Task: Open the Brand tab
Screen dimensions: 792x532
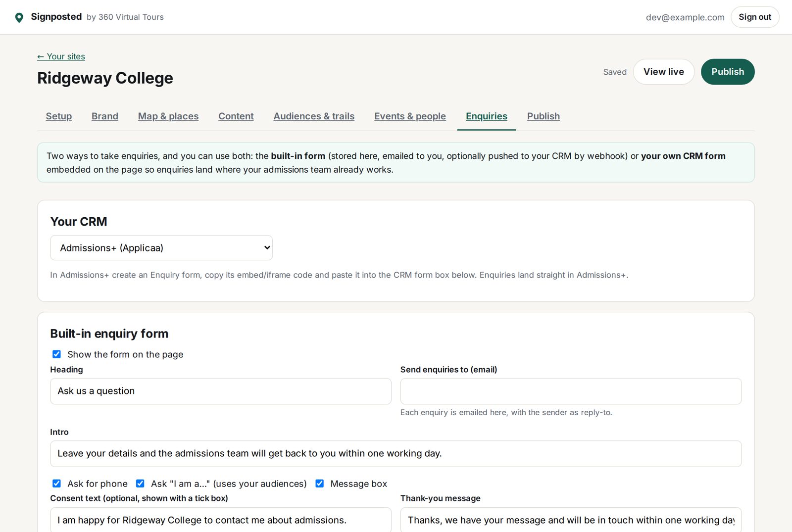Action: pyautogui.click(x=105, y=116)
